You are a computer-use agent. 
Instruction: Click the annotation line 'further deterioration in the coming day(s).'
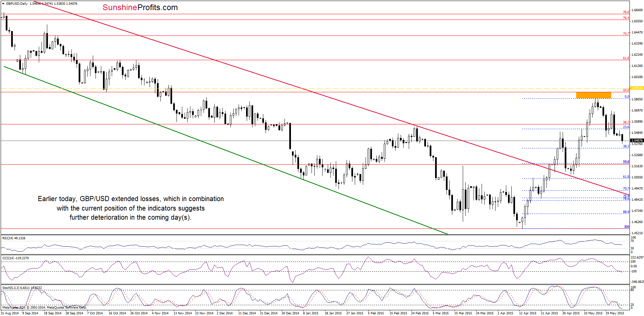click(131, 217)
